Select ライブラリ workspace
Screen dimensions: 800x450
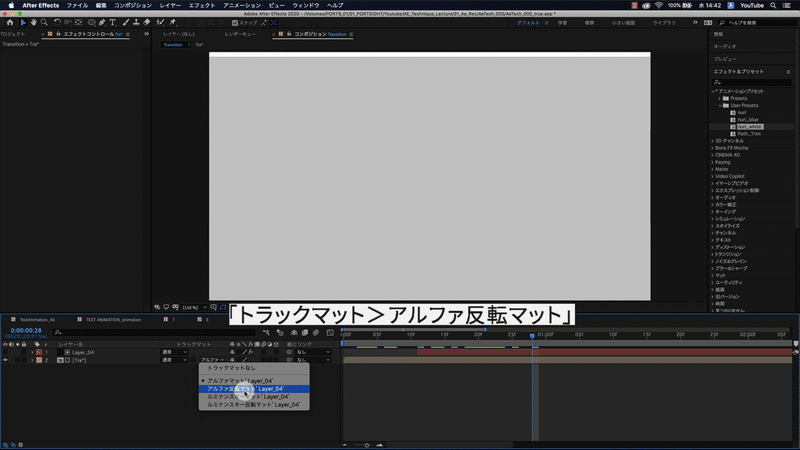664,23
